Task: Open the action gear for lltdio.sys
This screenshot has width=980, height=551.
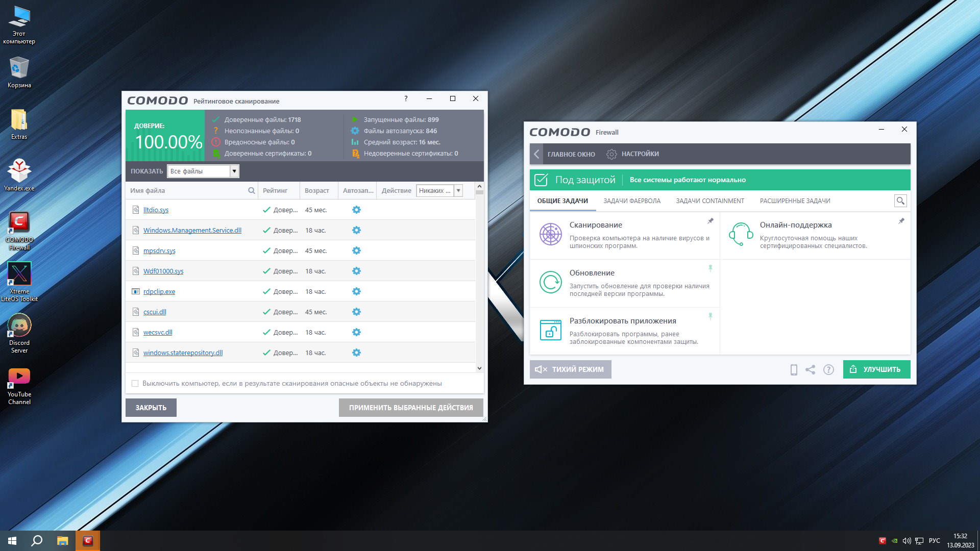Action: coord(356,210)
